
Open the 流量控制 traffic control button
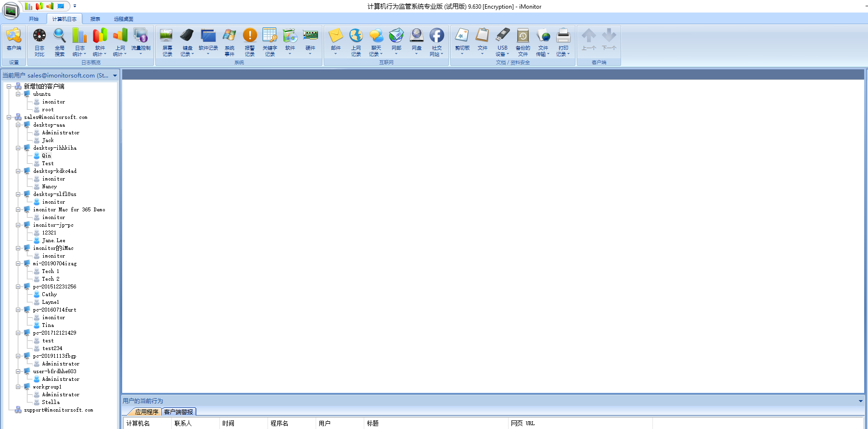141,42
